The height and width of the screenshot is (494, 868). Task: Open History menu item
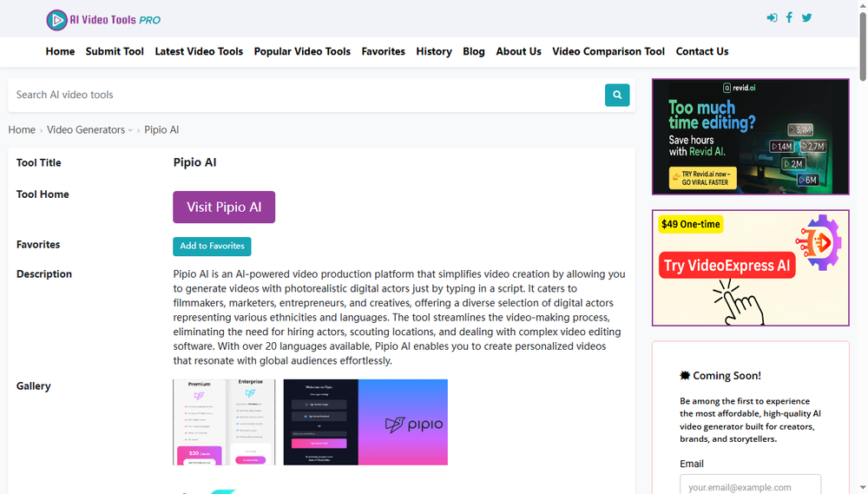coord(434,51)
